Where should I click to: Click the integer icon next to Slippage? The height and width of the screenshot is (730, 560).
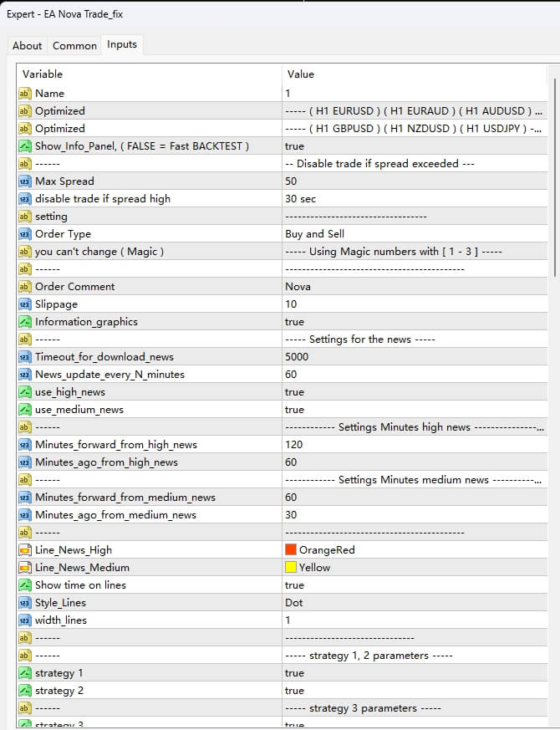[x=24, y=304]
